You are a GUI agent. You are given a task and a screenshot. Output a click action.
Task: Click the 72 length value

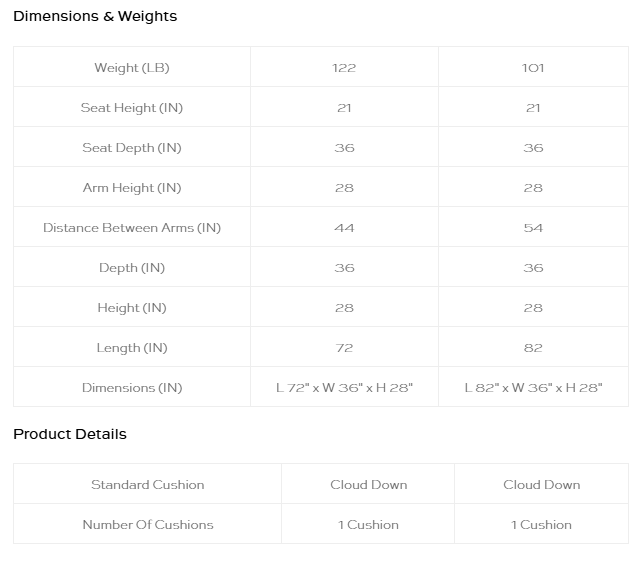point(344,348)
